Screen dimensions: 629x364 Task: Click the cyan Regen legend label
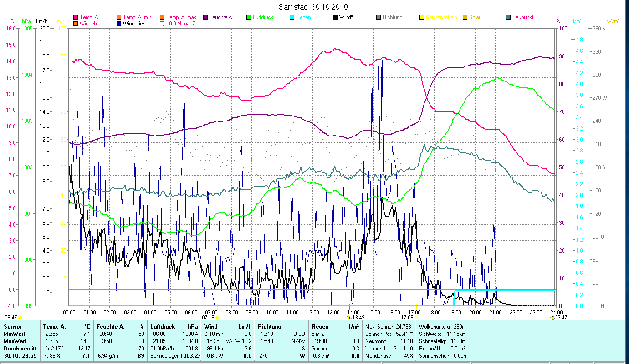pos(303,17)
